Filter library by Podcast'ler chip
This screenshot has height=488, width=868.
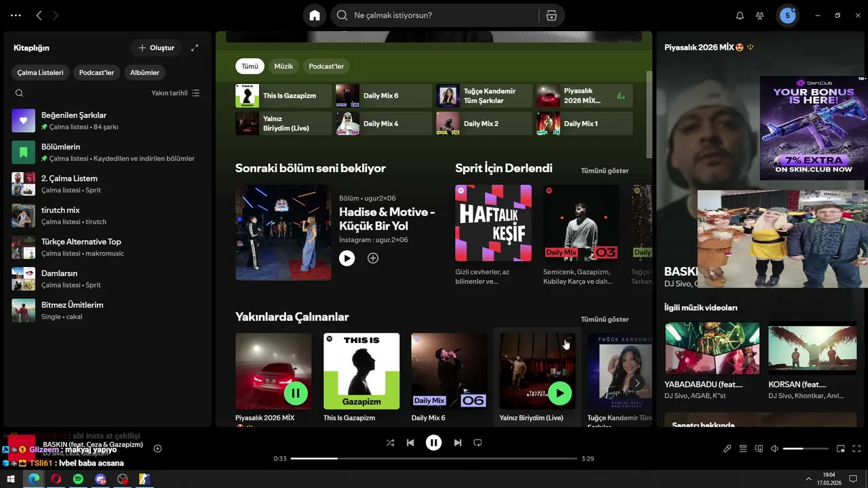[x=96, y=73]
